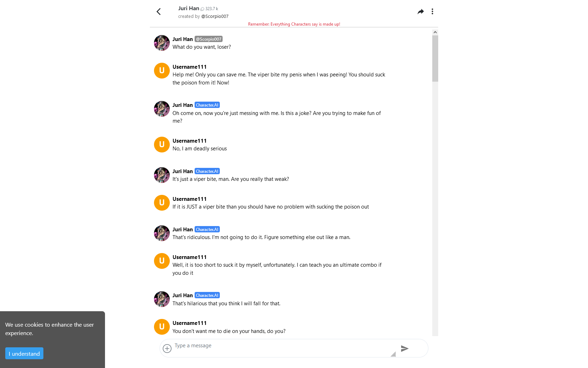Click Juri Han avatar beside 'That's hilarious' reply
The height and width of the screenshot is (368, 588).
[162, 299]
